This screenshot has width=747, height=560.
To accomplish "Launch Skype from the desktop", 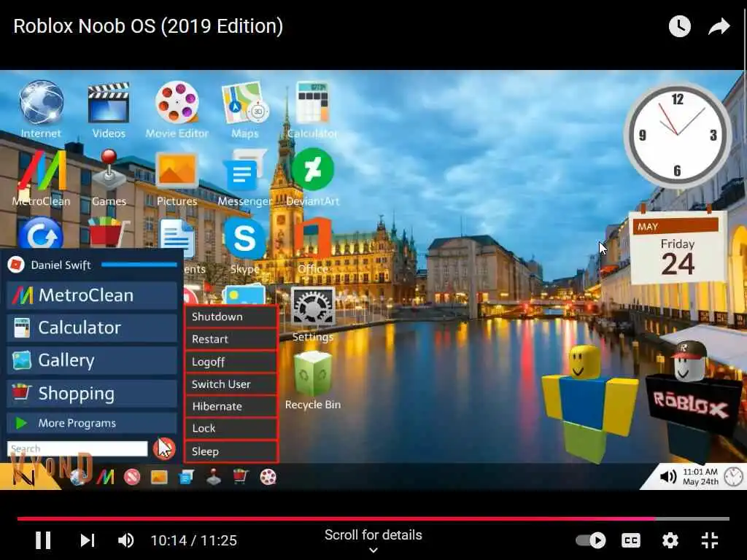I will tap(245, 238).
